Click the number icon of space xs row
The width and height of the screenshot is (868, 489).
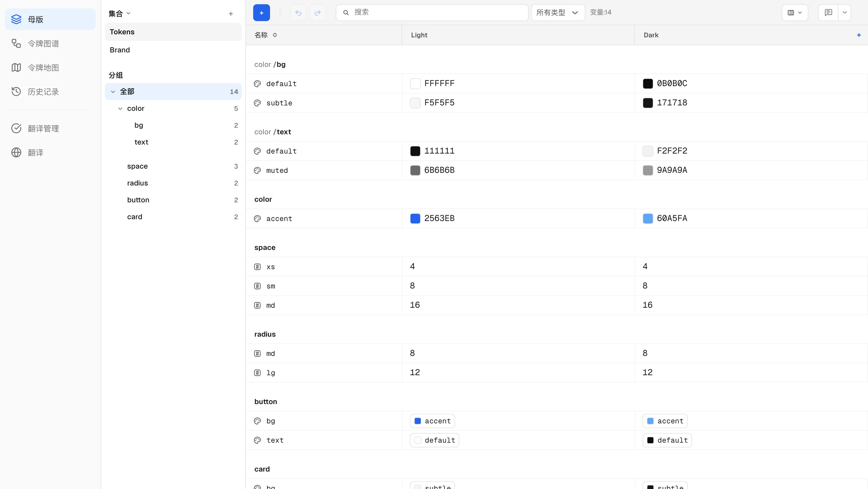pos(257,266)
